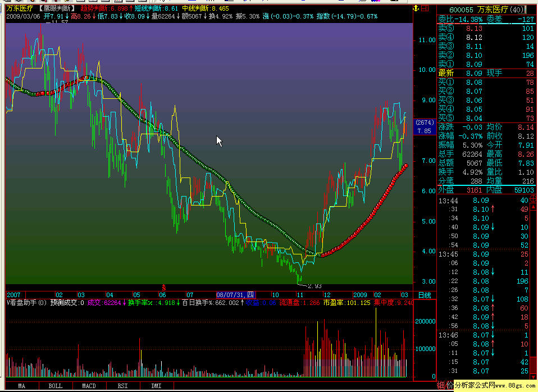Click the 中线判断:8.465 value

[205, 8]
